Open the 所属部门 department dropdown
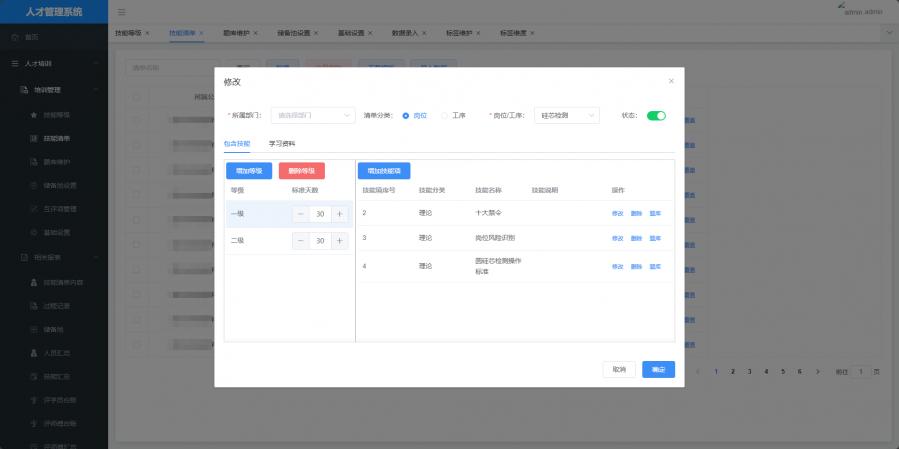 pos(313,116)
